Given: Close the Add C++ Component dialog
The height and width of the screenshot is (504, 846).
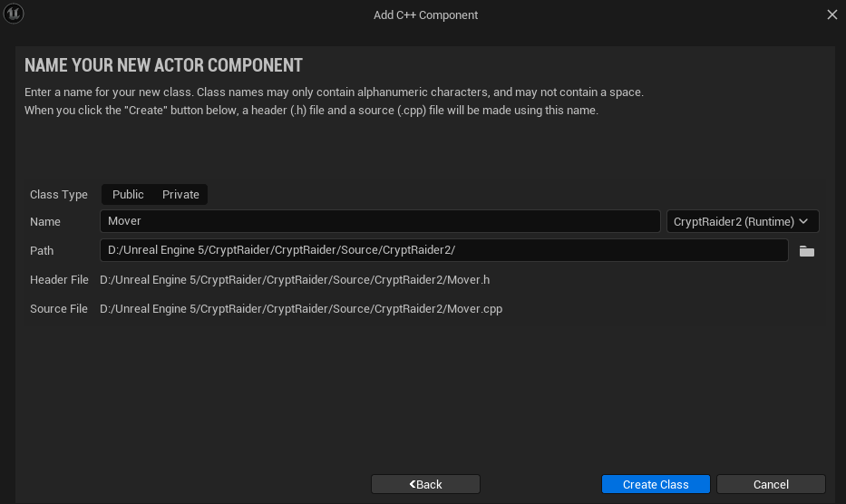Looking at the screenshot, I should [x=832, y=15].
